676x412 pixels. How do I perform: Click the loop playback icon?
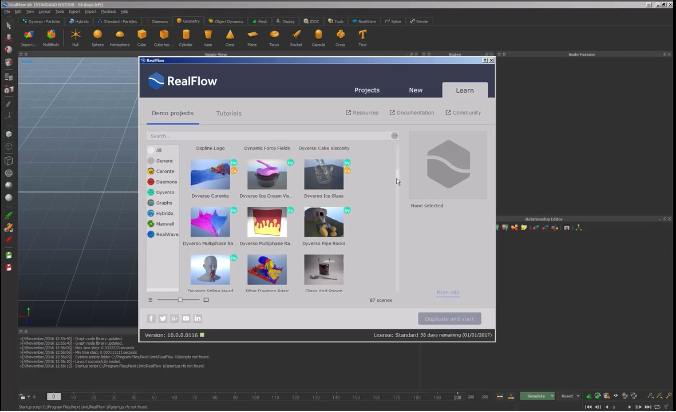pyautogui.click(x=657, y=407)
